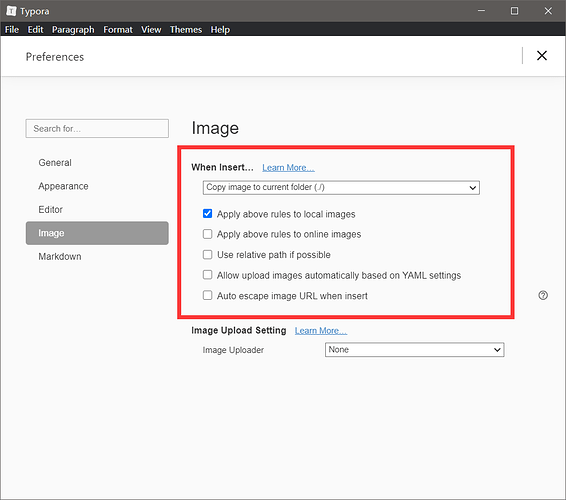Open the Themes menu
566x500 pixels.
coord(186,30)
